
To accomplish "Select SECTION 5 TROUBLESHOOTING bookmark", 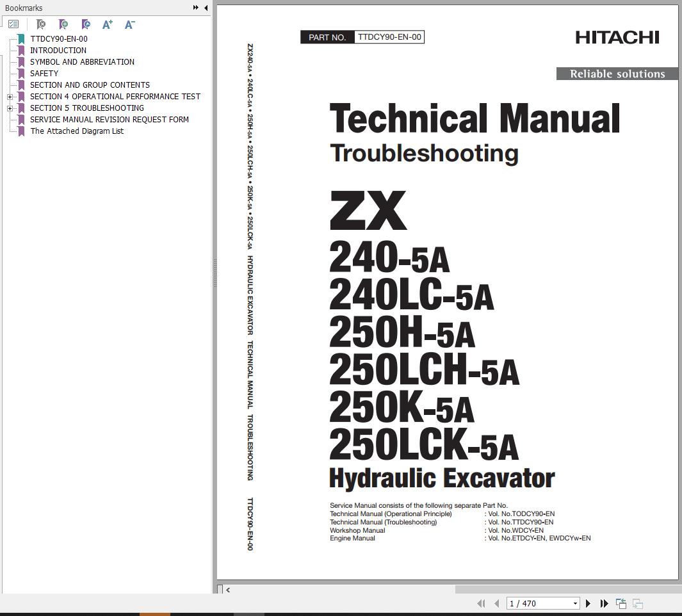I will click(x=86, y=108).
